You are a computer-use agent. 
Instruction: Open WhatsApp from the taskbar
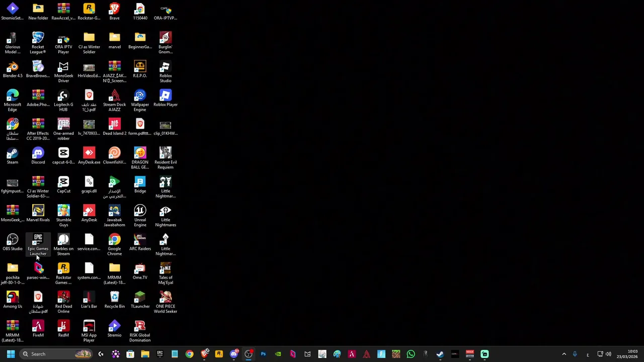pyautogui.click(x=411, y=354)
